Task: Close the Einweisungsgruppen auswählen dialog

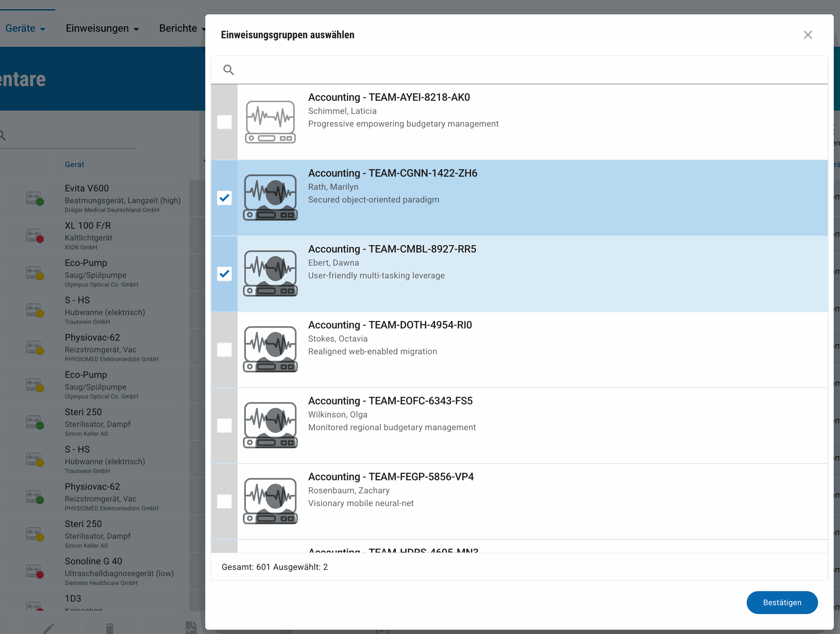Action: 808,35
